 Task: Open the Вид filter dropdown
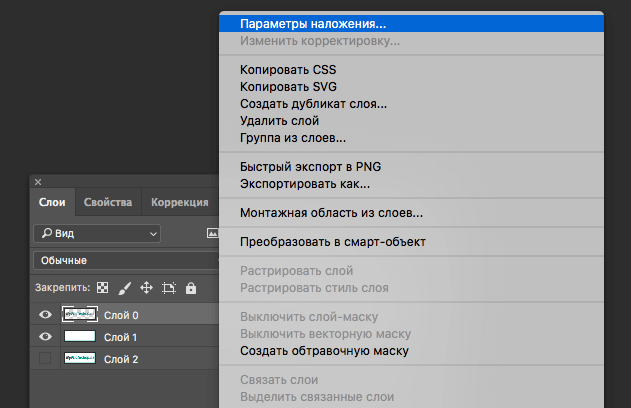[x=97, y=233]
